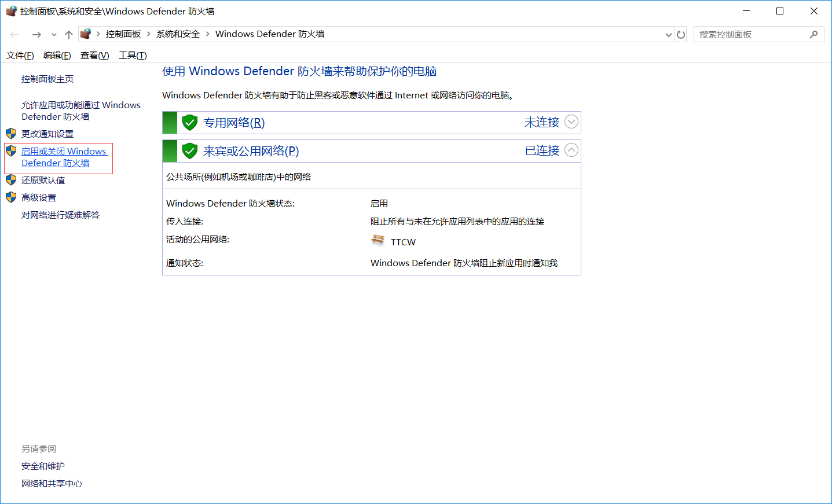Open chevron dropdown before 控制面板 breadcrumb
This screenshot has width=832, height=504.
(98, 34)
